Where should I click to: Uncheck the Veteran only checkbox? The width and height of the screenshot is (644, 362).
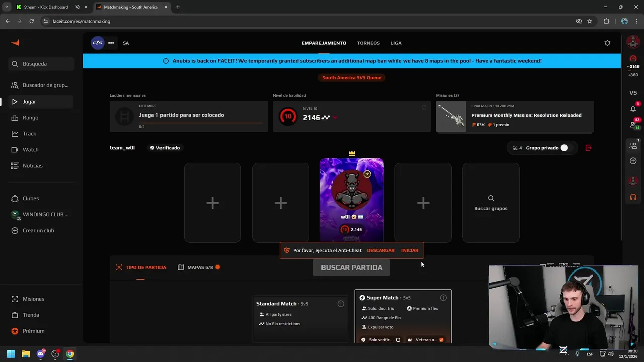(x=441, y=340)
